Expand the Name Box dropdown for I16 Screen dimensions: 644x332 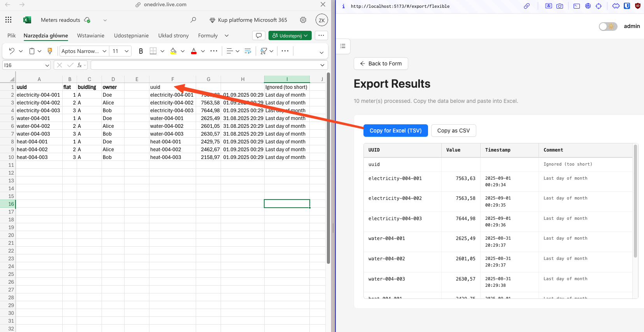pyautogui.click(x=47, y=65)
